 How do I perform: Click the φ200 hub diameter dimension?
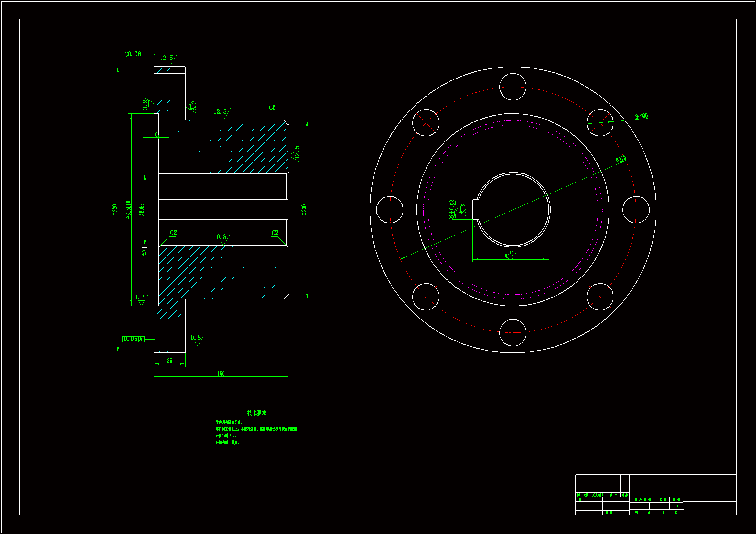click(304, 210)
